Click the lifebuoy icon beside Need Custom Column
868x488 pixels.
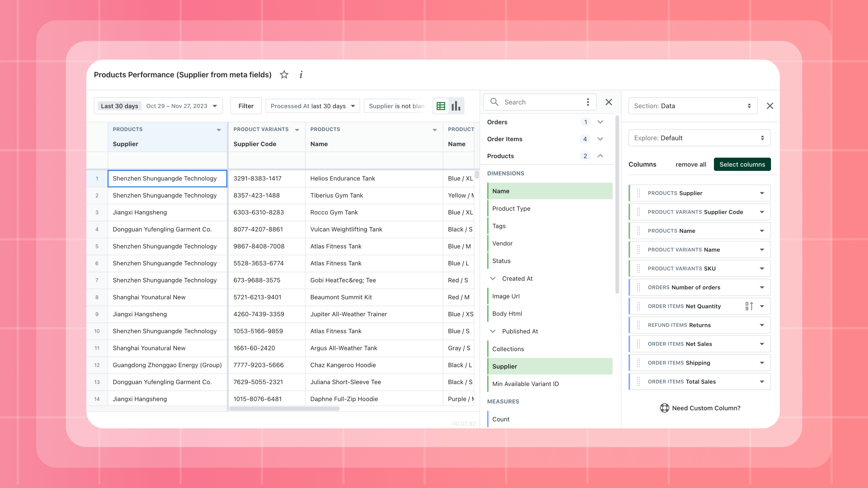point(665,408)
